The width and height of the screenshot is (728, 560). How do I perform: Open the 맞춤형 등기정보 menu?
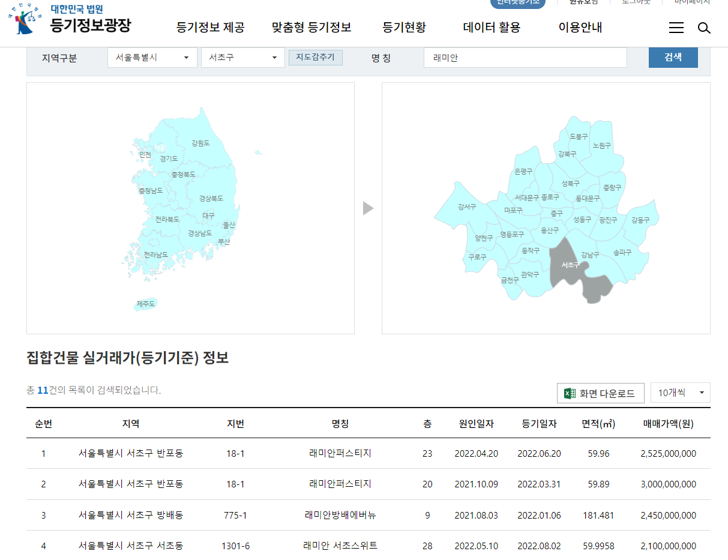point(311,28)
